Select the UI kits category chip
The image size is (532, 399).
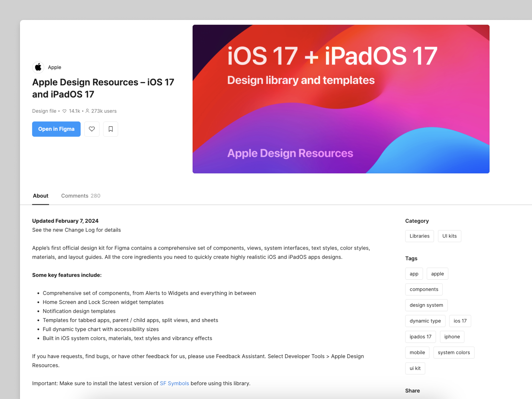[449, 236]
